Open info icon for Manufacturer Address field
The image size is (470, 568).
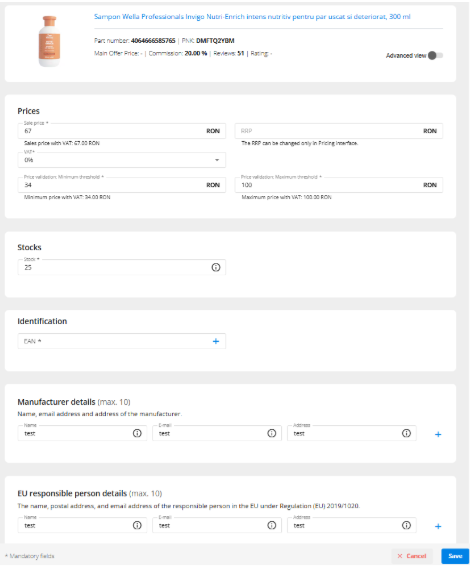tap(406, 433)
